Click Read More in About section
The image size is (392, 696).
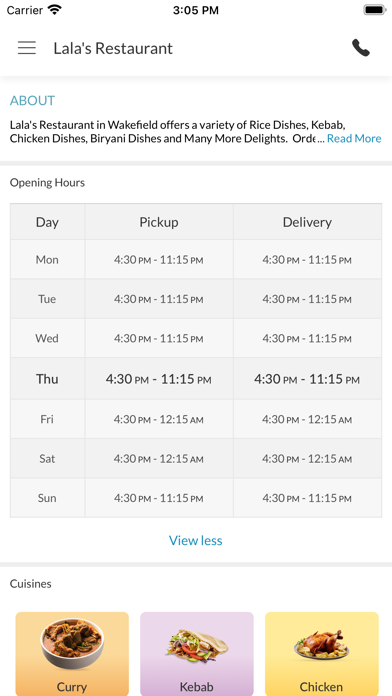pyautogui.click(x=354, y=138)
